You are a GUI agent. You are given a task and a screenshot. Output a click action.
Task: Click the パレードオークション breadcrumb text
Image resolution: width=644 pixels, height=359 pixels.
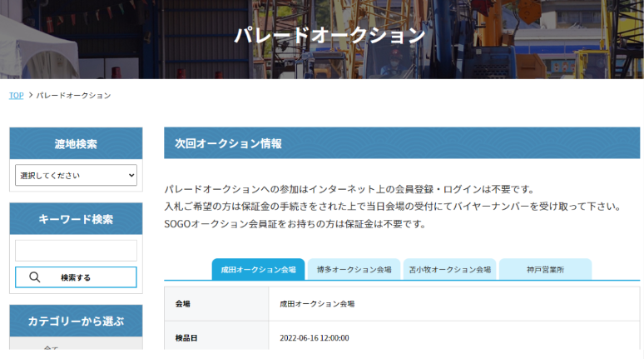click(73, 96)
